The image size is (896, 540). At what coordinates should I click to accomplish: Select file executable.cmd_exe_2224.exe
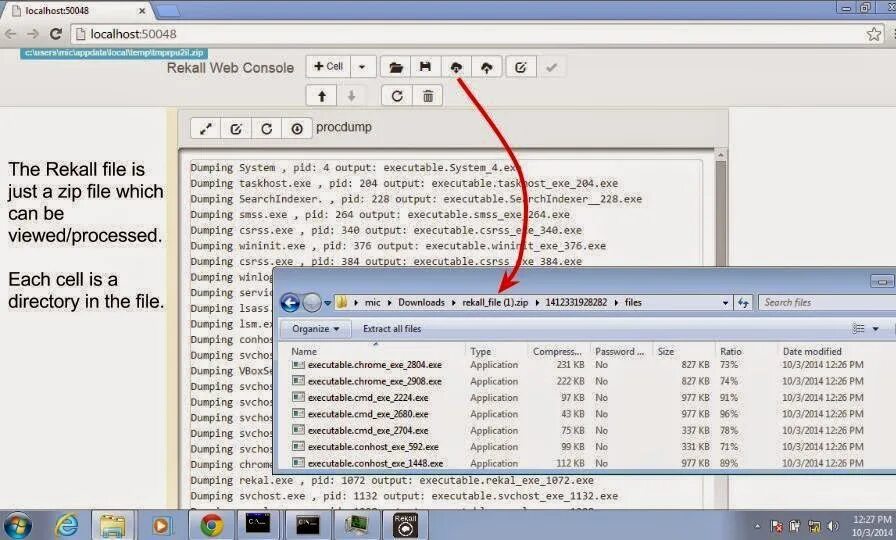[x=367, y=398]
